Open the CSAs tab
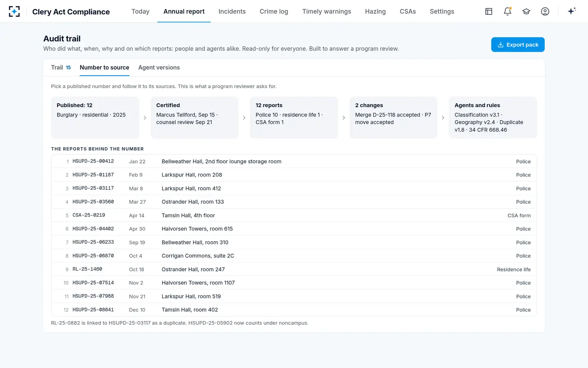Viewport: 588px width, 368px height. point(408,11)
